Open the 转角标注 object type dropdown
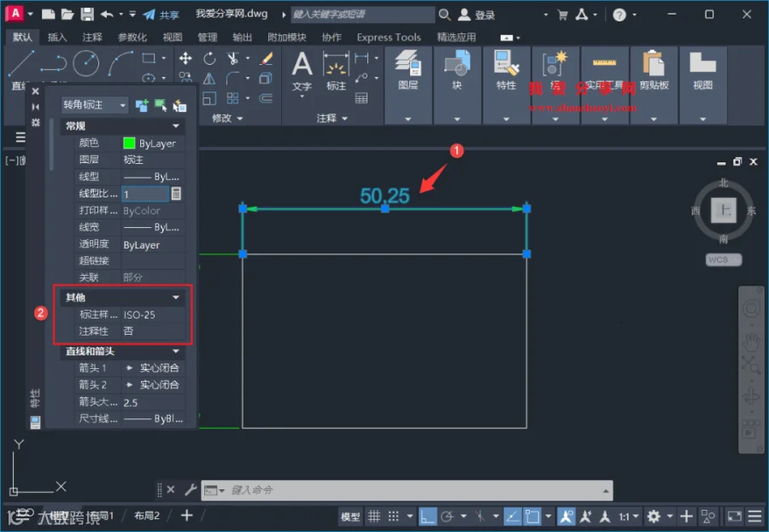769x532 pixels. pos(95,104)
